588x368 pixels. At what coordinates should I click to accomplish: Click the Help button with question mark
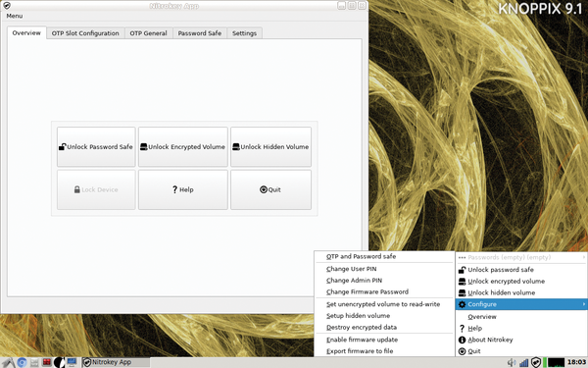(x=183, y=189)
